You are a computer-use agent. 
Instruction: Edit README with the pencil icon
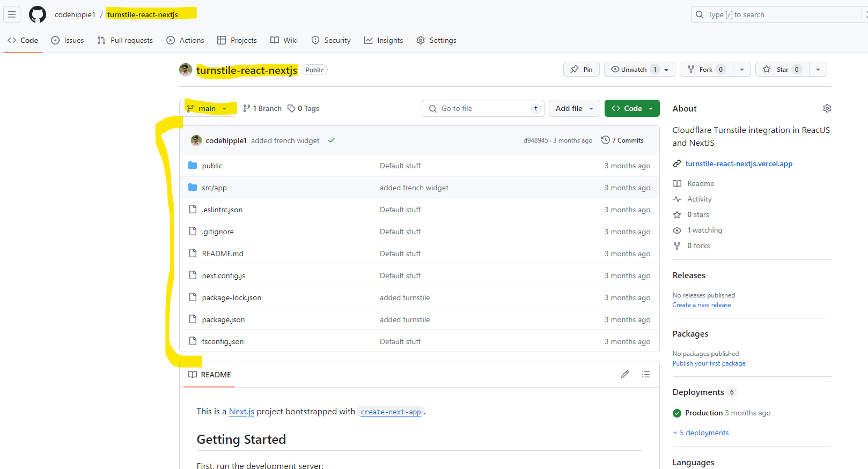[625, 374]
